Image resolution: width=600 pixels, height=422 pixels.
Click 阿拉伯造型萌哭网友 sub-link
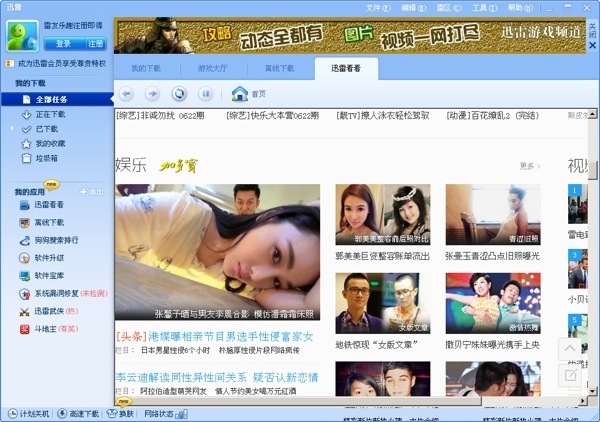173,391
